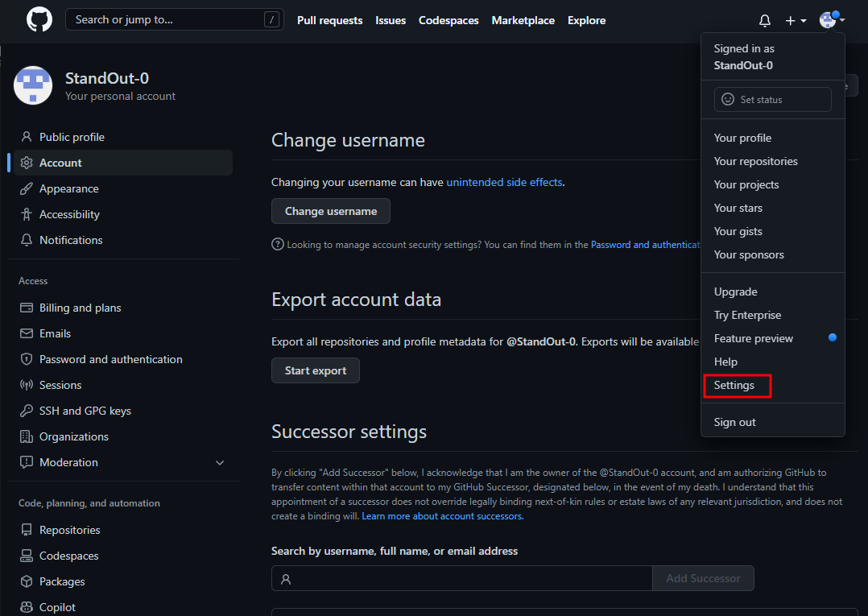Go to SSH and GPG keys
Screen dimensions: 868x616
click(123, 411)
